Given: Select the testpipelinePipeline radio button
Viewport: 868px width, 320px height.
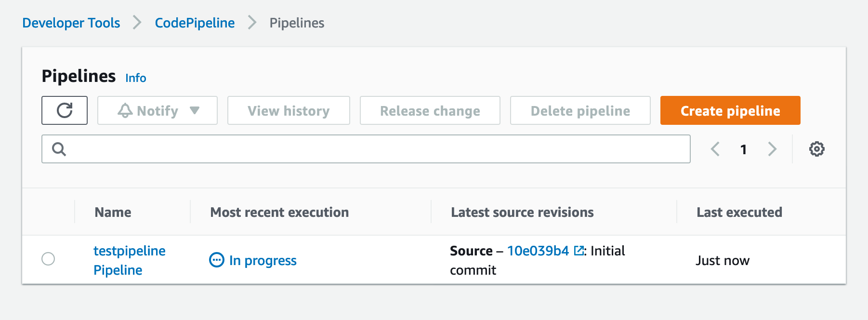Looking at the screenshot, I should coord(48,259).
